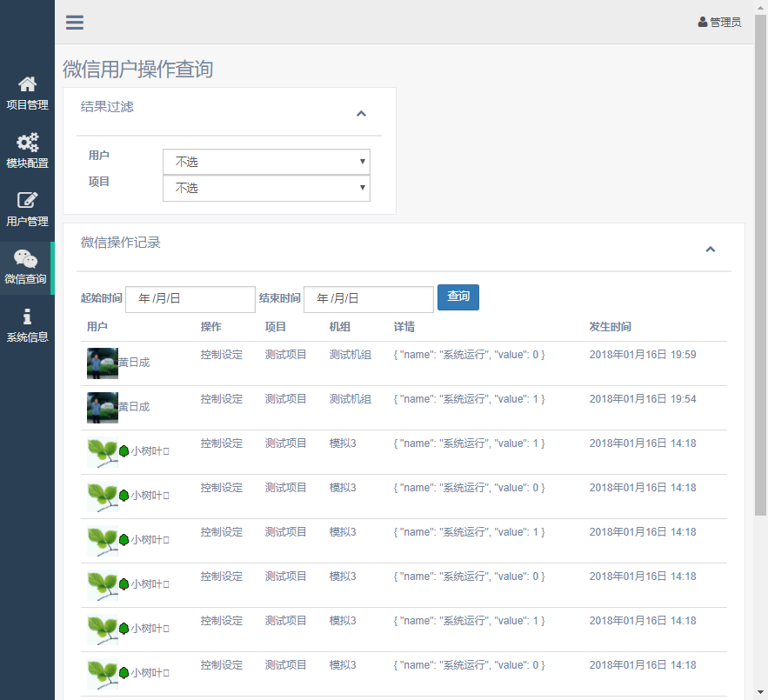
Task: Click the blue 查询 search button
Action: [x=457, y=297]
